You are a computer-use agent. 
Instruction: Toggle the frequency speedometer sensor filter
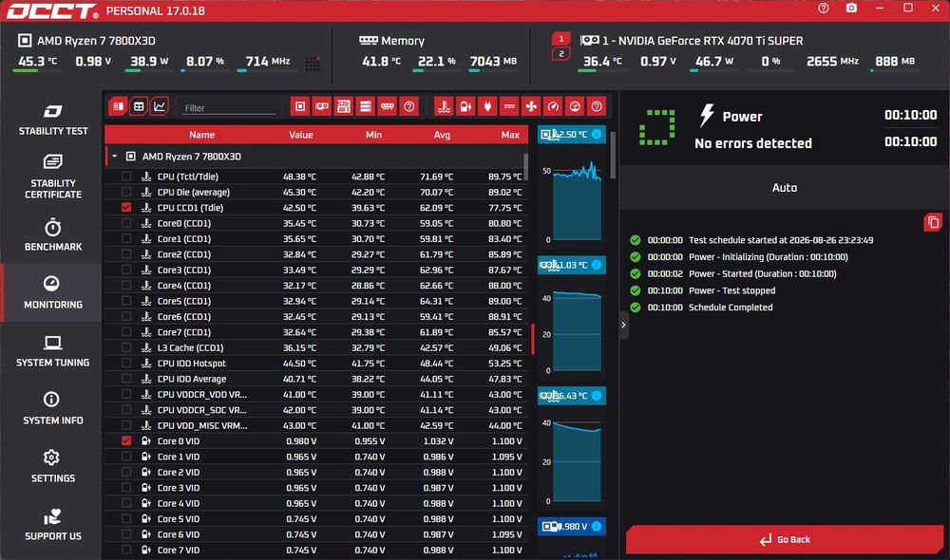click(553, 106)
